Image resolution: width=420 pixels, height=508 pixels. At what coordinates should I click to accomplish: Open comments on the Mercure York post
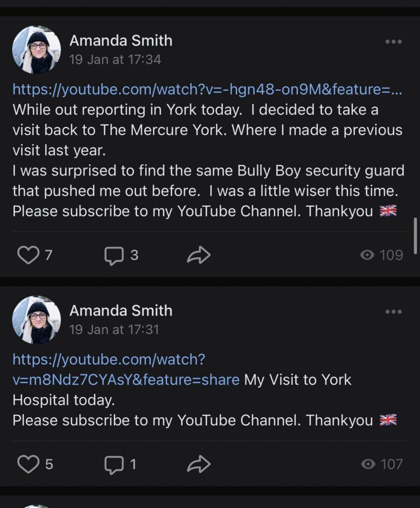coord(114,255)
